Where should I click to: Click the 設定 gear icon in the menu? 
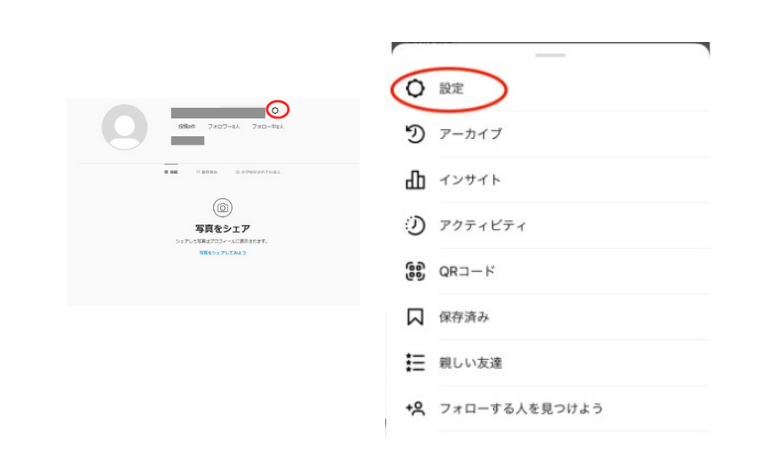click(415, 89)
